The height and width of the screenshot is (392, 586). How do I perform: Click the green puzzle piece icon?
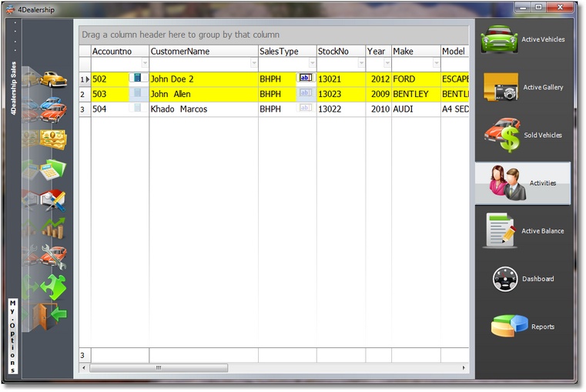pyautogui.click(x=52, y=286)
